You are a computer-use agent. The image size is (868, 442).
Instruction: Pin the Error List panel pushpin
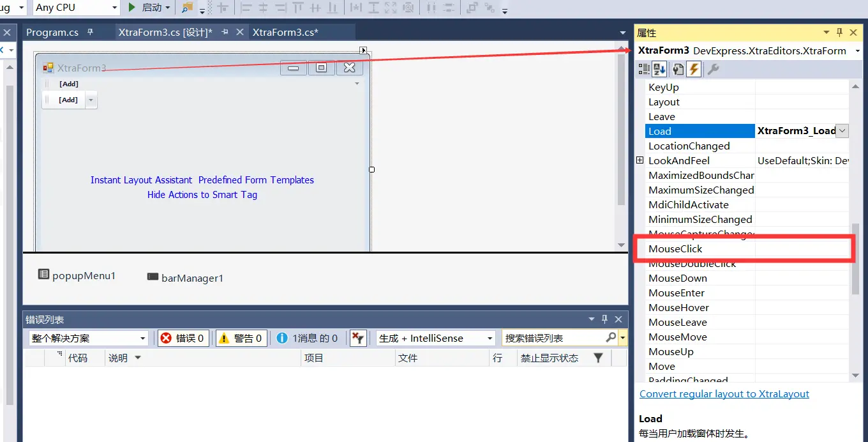click(605, 319)
